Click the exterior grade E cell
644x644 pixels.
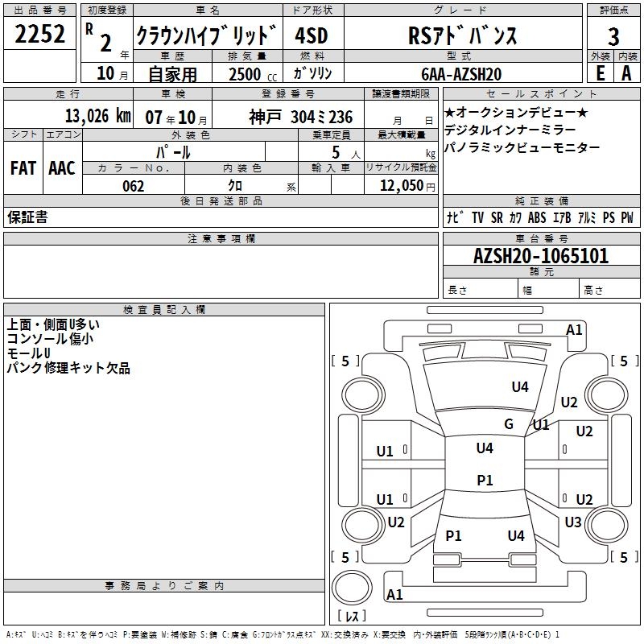(x=599, y=73)
